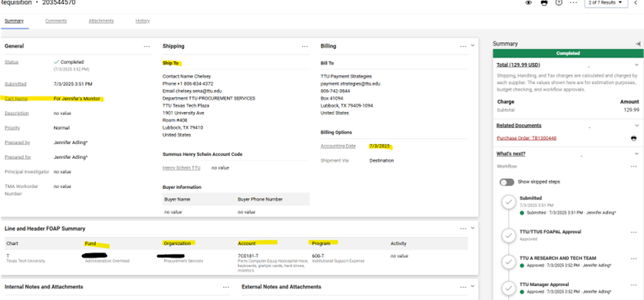Click the Total (129.99 USD) heading link
The image size is (644, 300).
pos(518,65)
